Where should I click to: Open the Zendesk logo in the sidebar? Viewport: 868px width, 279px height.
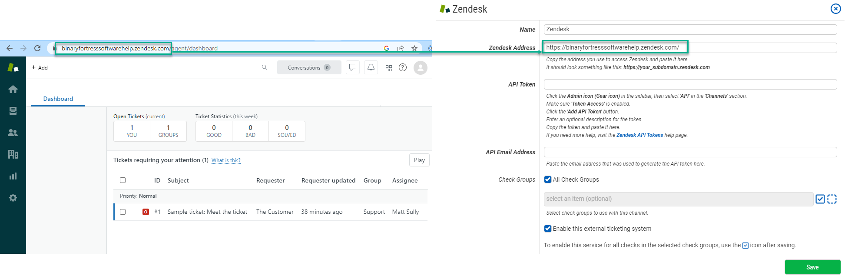(x=13, y=67)
